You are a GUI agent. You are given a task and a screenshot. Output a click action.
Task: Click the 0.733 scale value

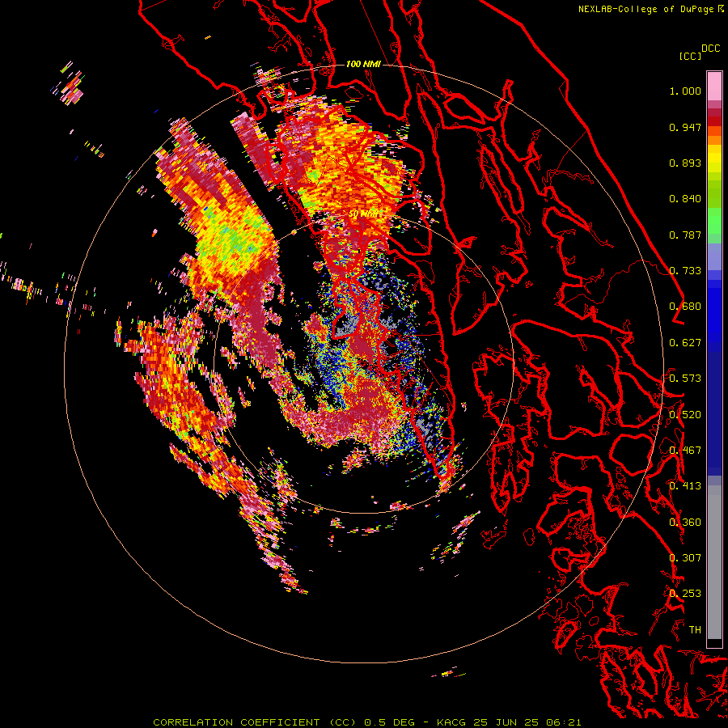pos(685,271)
